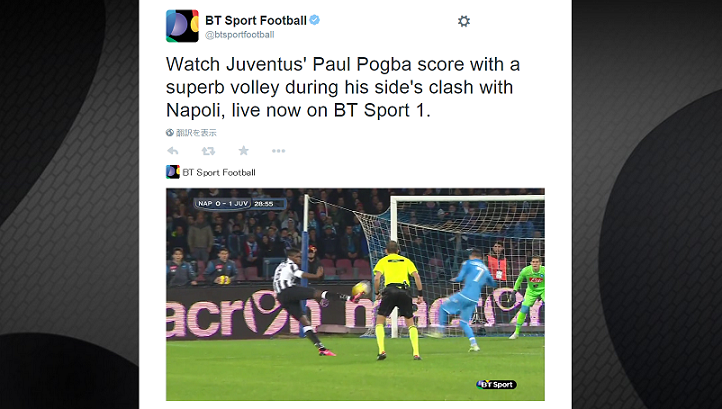Open the @btsportfootball handle link
722x409 pixels.
(x=240, y=35)
